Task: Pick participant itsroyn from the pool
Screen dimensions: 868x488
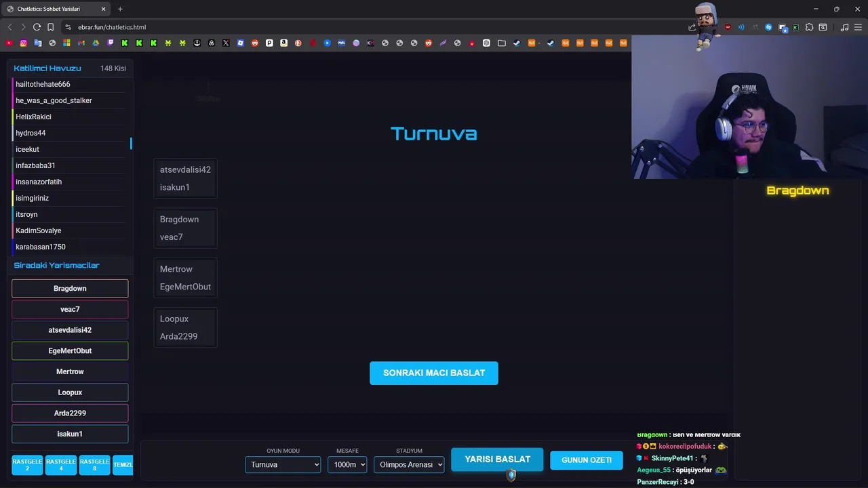Action: [x=70, y=214]
